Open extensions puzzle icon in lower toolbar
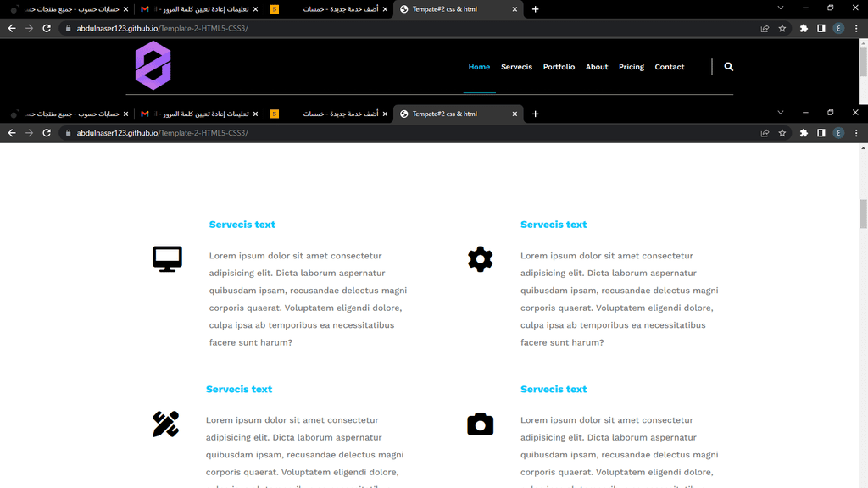The height and width of the screenshot is (488, 868). click(x=804, y=133)
